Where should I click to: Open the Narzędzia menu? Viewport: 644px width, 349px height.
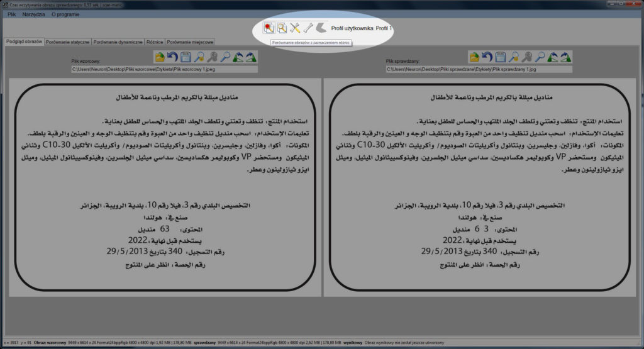coord(34,14)
